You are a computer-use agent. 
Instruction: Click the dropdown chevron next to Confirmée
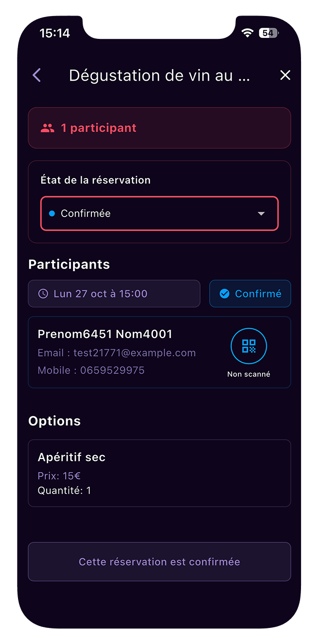(x=262, y=213)
